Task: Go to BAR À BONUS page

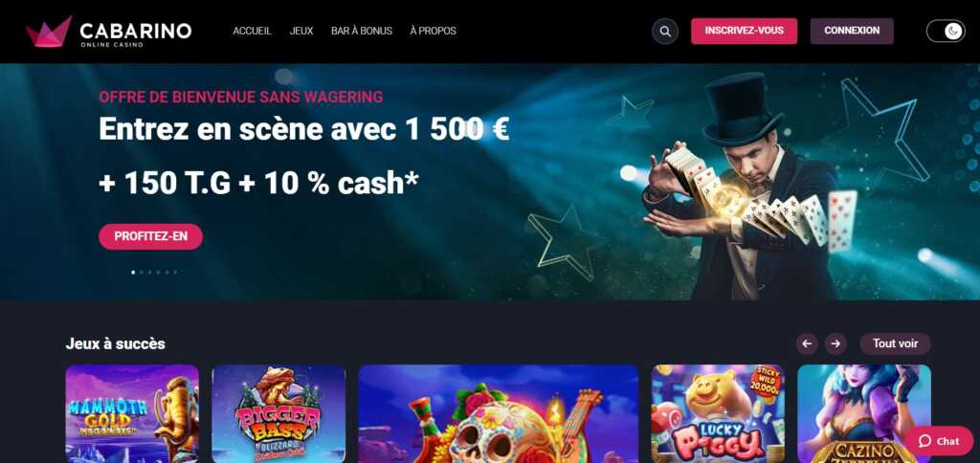Action: [x=362, y=31]
